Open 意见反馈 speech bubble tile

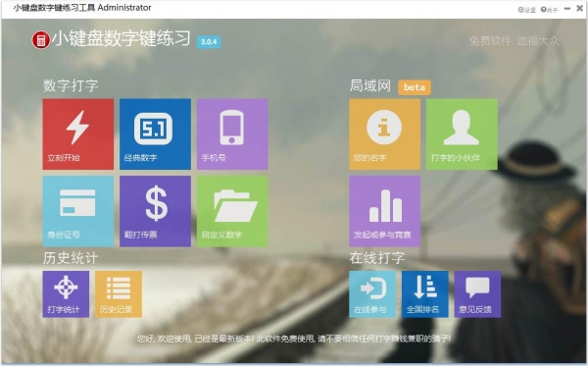[x=477, y=294]
